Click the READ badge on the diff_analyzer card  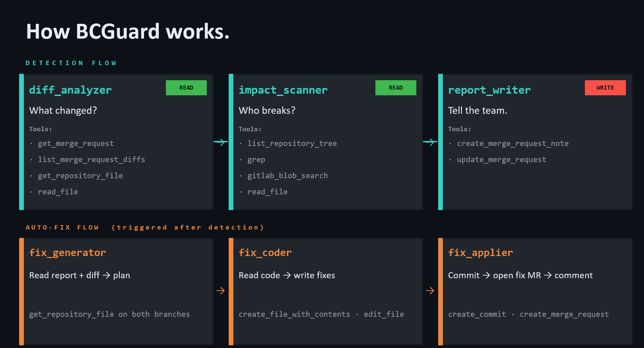pos(186,88)
